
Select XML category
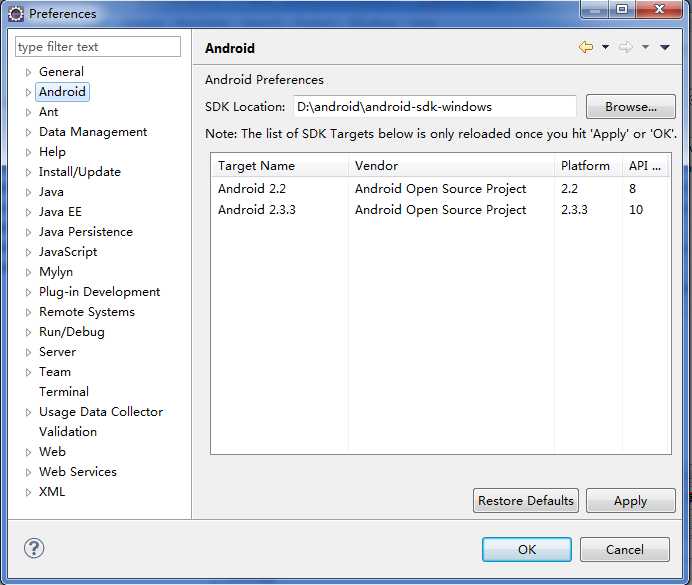click(x=52, y=491)
